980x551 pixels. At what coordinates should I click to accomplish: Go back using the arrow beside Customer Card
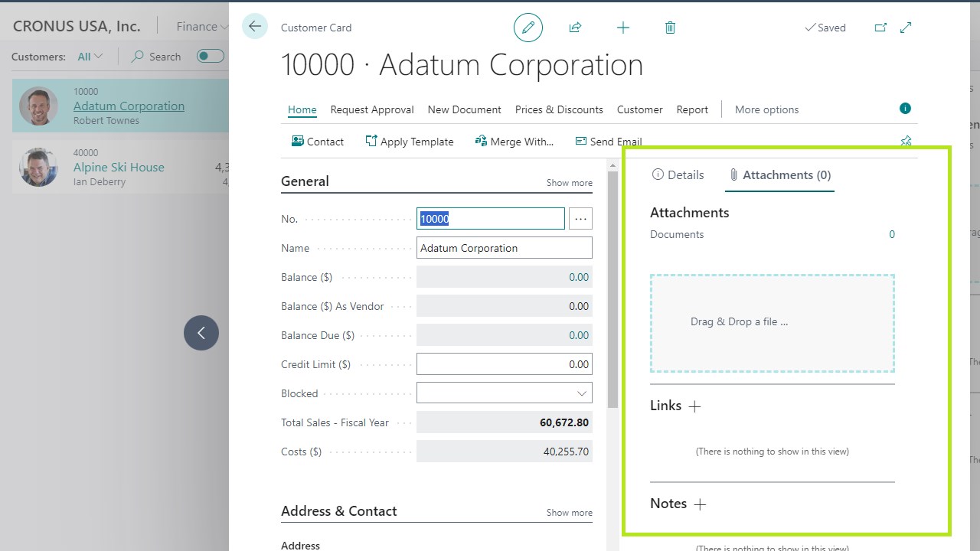coord(255,26)
